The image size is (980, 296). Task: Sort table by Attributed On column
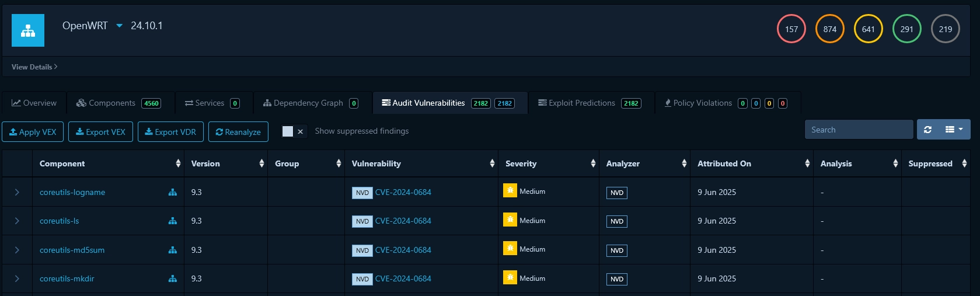[724, 163]
